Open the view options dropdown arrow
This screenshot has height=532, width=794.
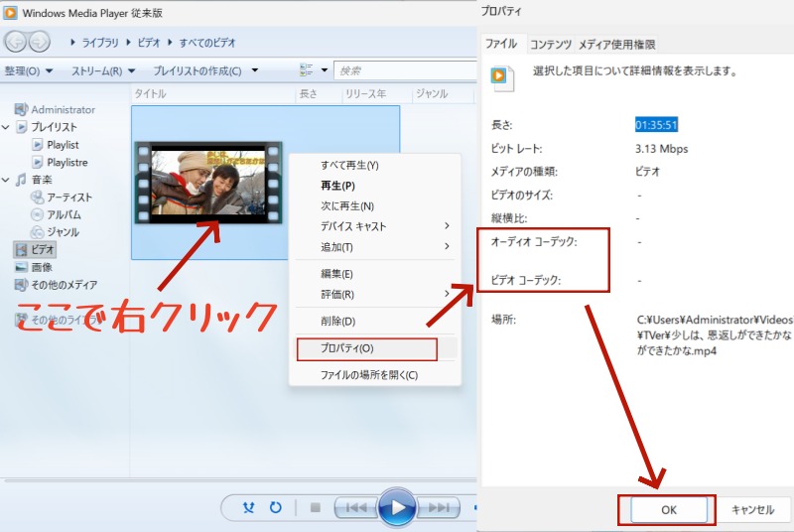325,70
